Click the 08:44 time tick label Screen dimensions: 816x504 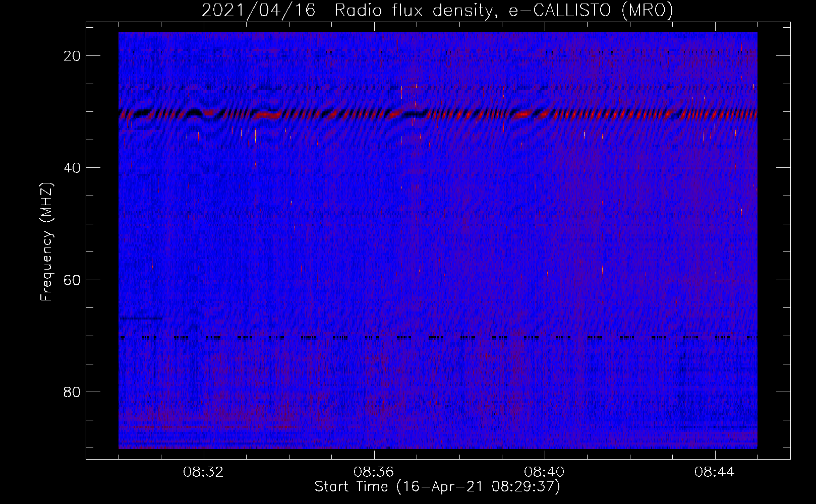pyautogui.click(x=715, y=472)
